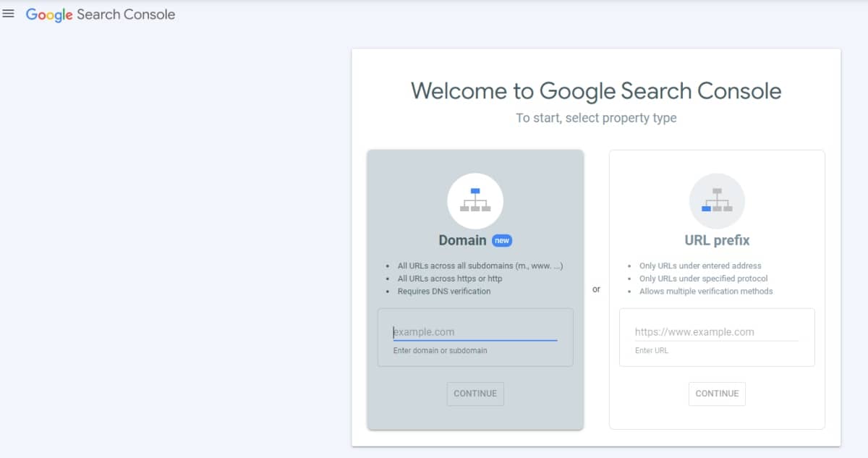
Task: Focus the https://www.example.com URL field
Action: (x=717, y=332)
